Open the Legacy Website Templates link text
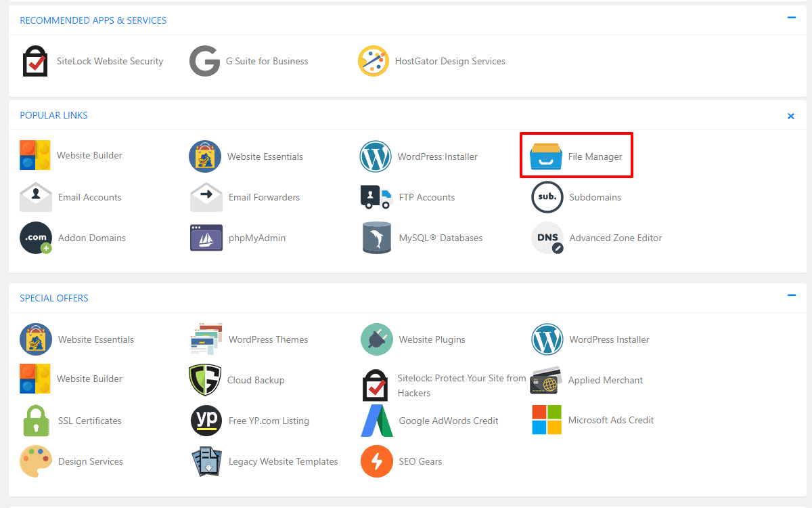Image resolution: width=812 pixels, height=508 pixels. (284, 461)
